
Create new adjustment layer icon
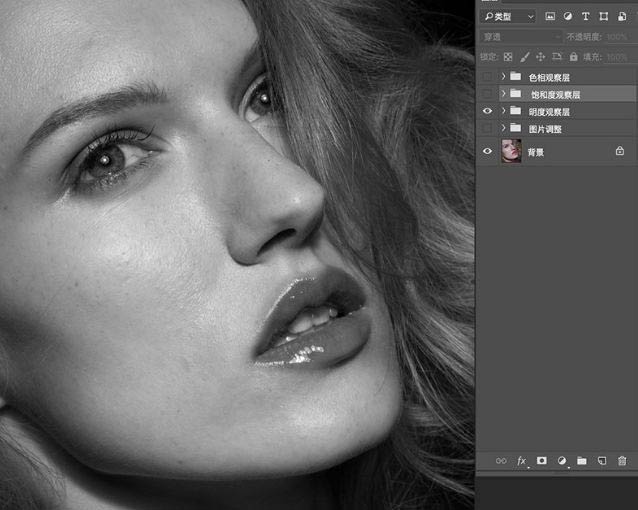tap(562, 461)
